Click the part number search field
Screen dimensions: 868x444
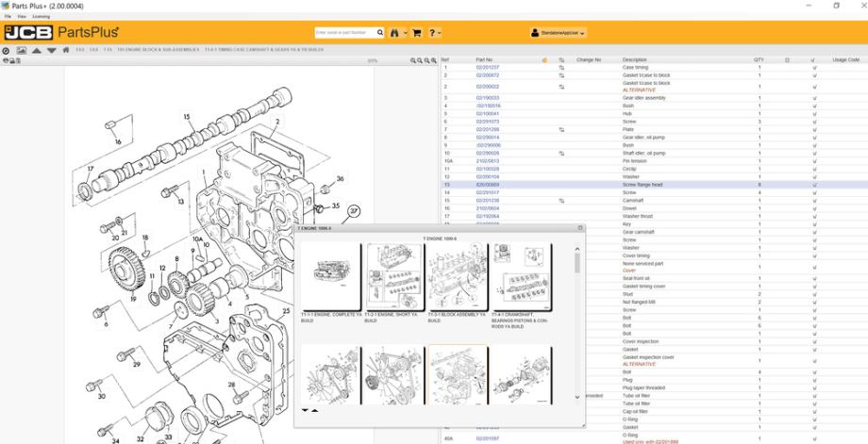[343, 32]
